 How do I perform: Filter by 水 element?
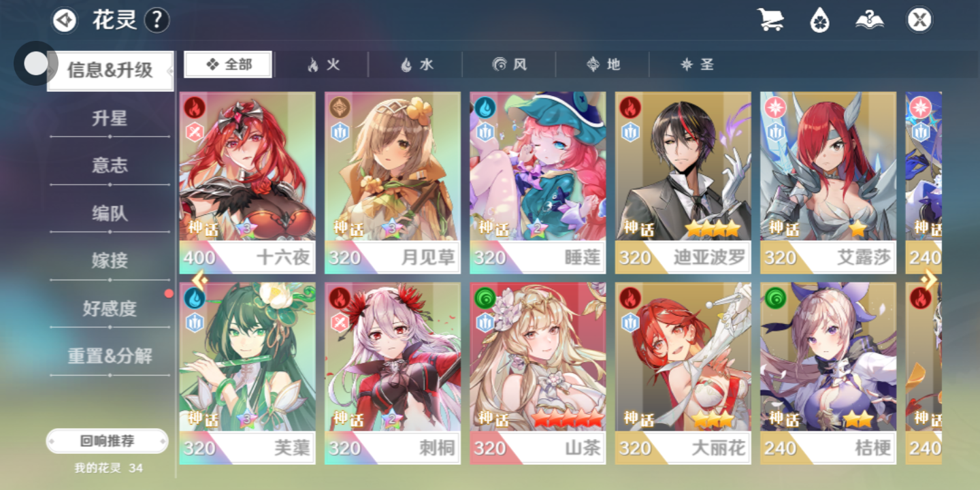click(x=416, y=65)
